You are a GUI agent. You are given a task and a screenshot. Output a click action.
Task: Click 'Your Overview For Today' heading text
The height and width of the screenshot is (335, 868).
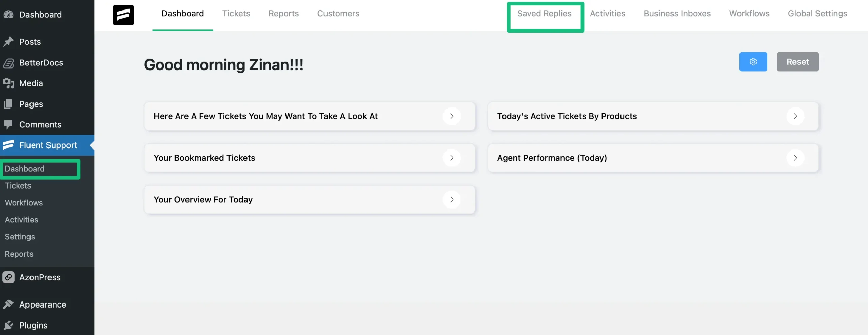pos(203,200)
